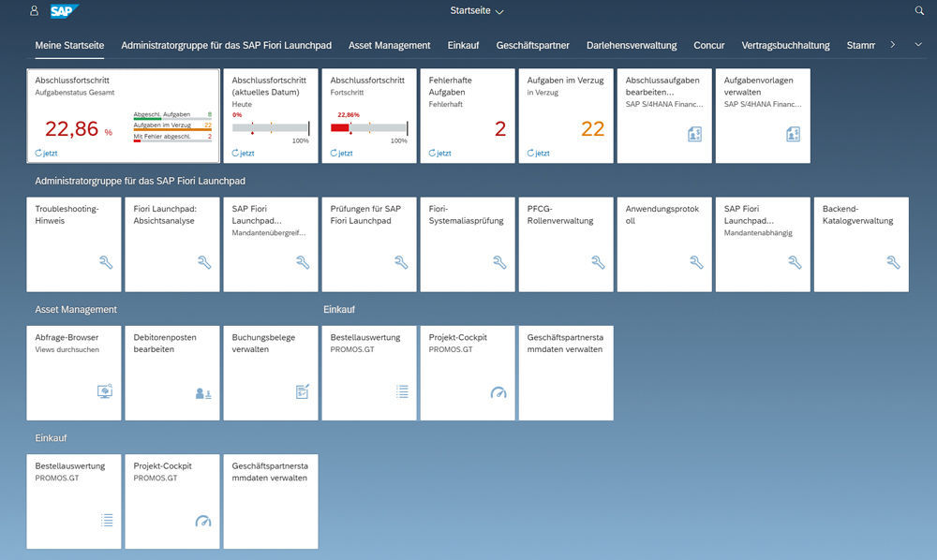Switch to the Asset Management tab
This screenshot has width=937, height=560.
[x=389, y=45]
